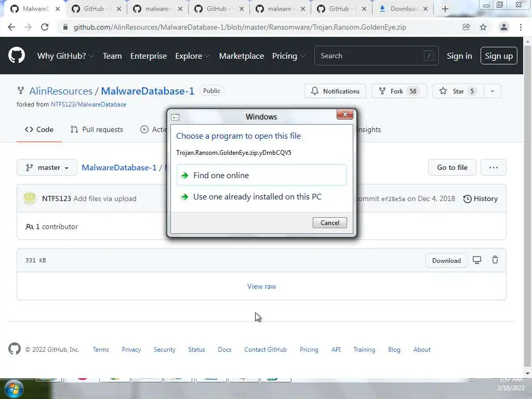The image size is (532, 399).
Task: Go back using browser back arrow
Action: point(11,27)
